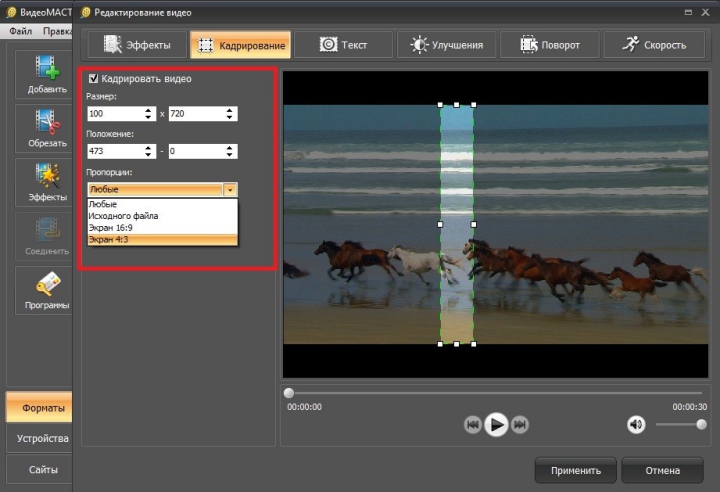Toggle the Кадрировать видео checkbox
Screen dimensions: 720x492
(94, 78)
